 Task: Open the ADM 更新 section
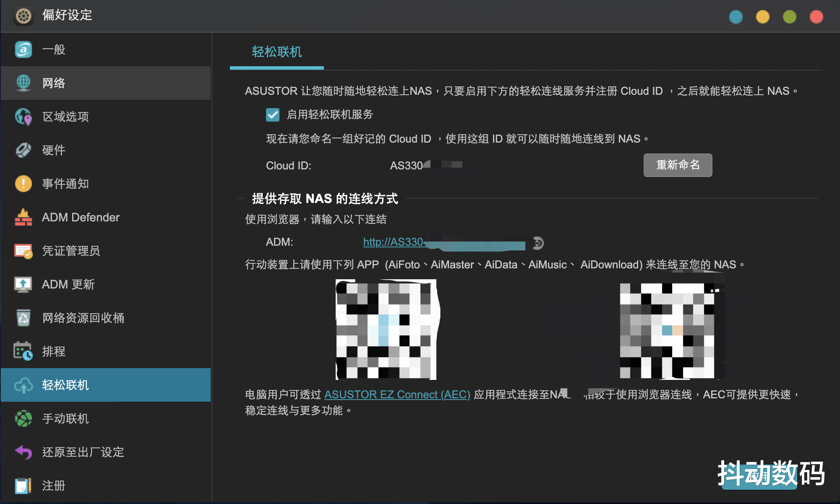click(x=106, y=284)
